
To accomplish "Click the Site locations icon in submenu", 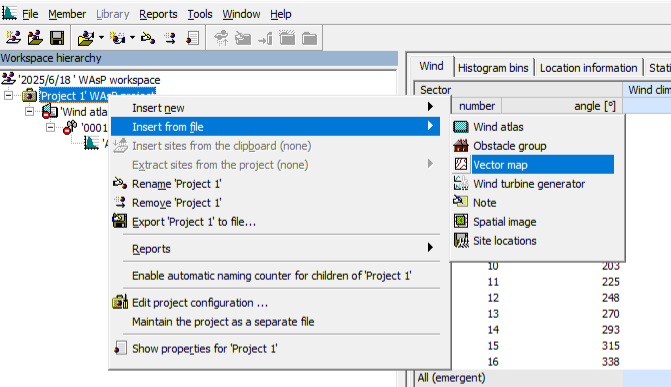I will tap(461, 241).
